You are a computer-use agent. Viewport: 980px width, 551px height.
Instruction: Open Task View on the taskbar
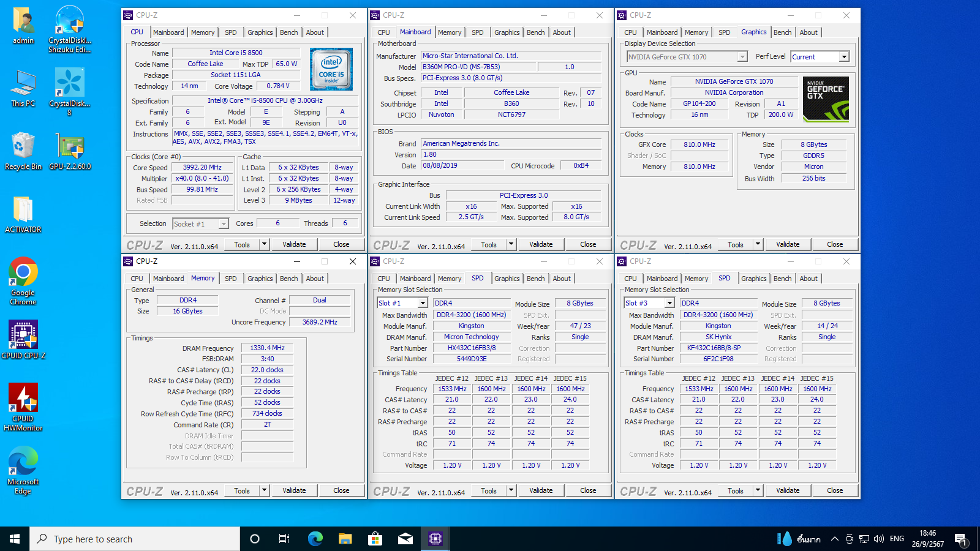pos(284,539)
